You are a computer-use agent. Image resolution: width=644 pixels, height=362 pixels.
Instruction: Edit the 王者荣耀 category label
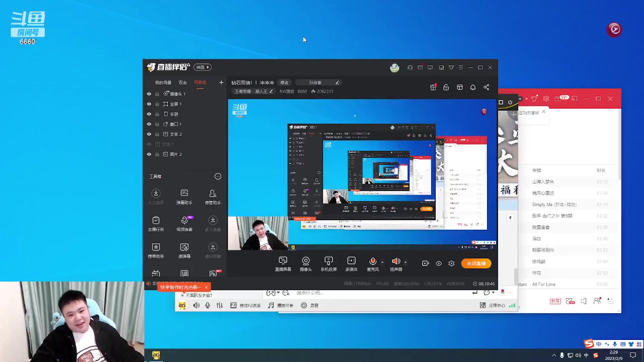click(x=254, y=92)
